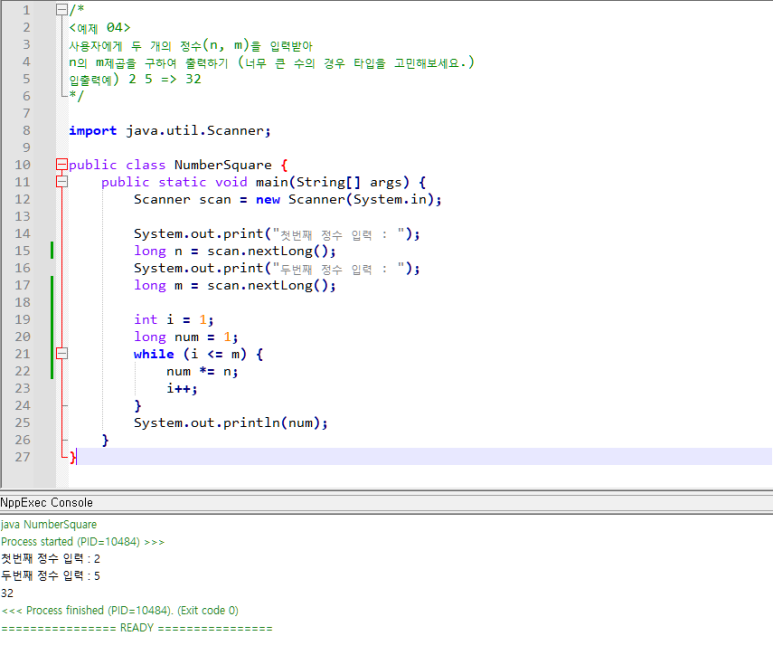Click 'System.out.println(num);' statement
The width and height of the screenshot is (773, 655).
pyautogui.click(x=231, y=423)
